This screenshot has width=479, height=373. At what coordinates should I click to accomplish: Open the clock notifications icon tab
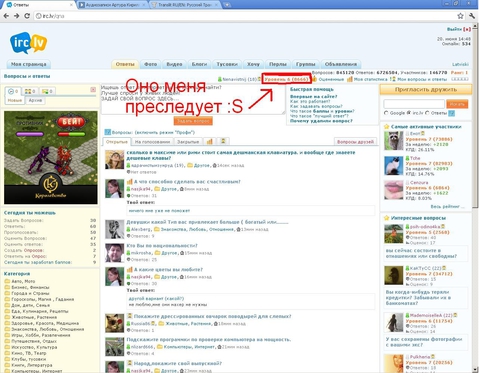13,91
